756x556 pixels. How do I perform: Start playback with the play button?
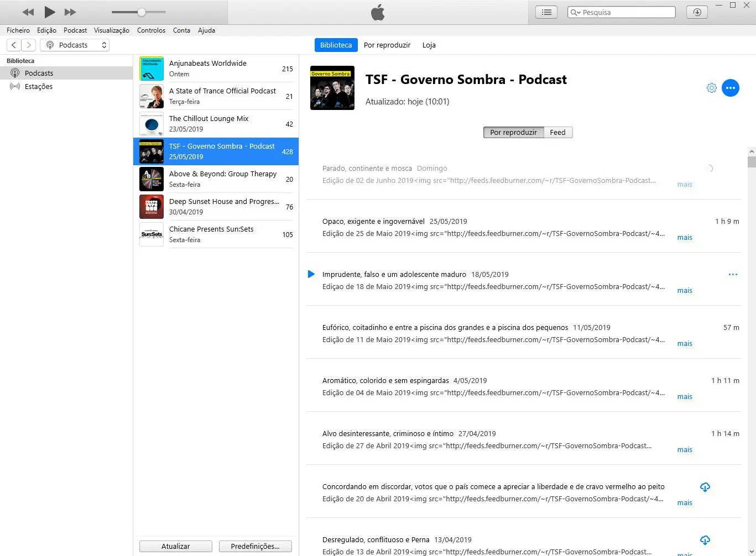(50, 12)
